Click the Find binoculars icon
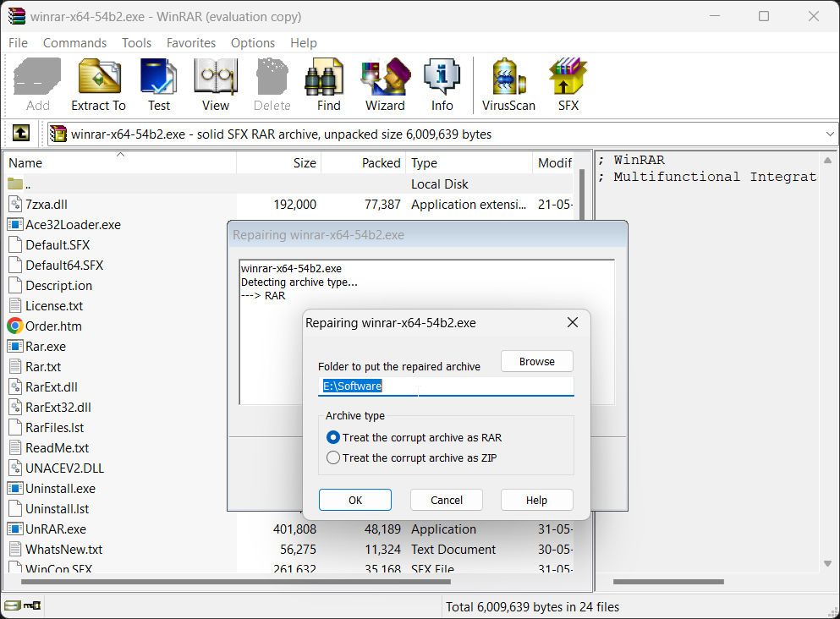 pyautogui.click(x=324, y=77)
